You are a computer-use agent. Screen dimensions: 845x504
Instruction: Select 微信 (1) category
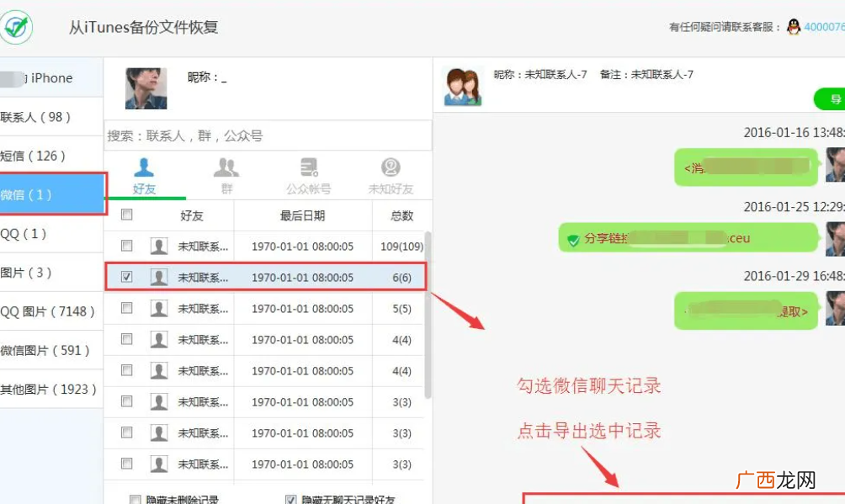coord(52,194)
